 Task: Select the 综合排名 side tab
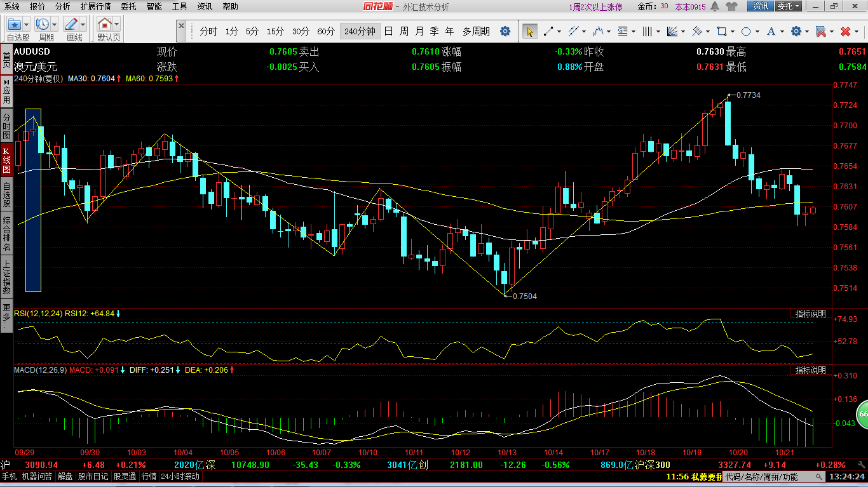(x=6, y=233)
